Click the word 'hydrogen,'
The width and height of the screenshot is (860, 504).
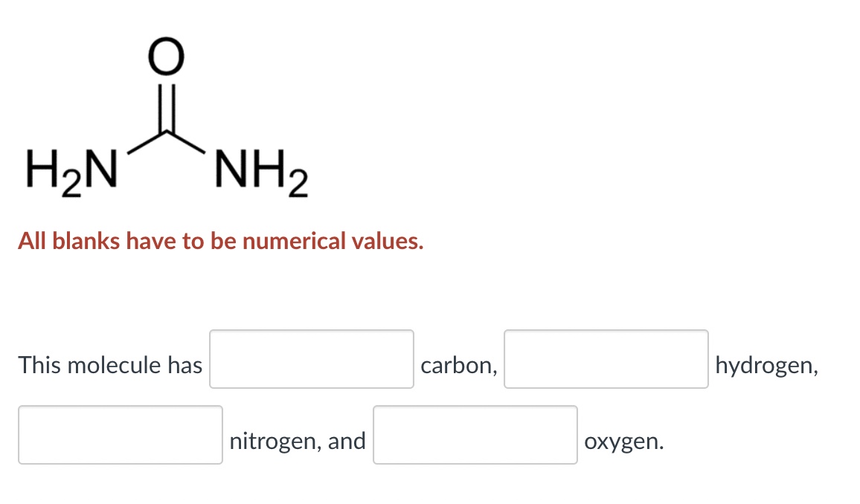[766, 365]
